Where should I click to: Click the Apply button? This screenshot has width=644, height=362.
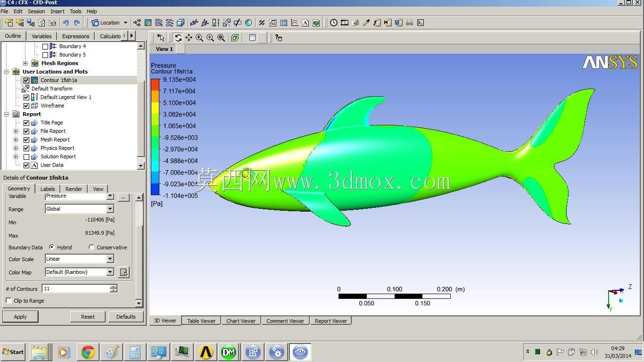click(20, 317)
